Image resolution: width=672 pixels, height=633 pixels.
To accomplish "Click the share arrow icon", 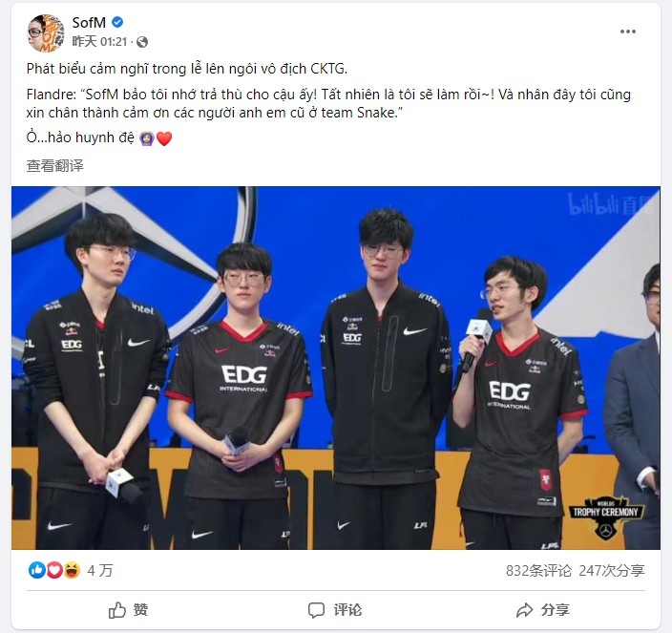I will click(525, 610).
